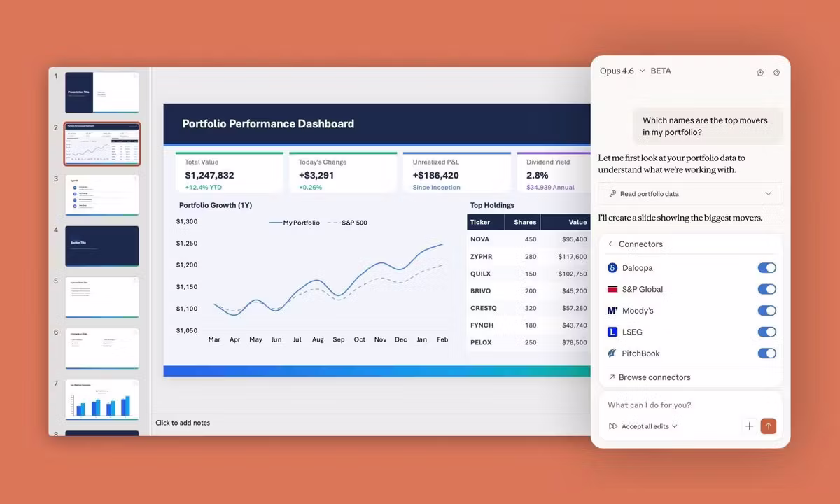The height and width of the screenshot is (504, 840).
Task: Toggle the PitchBook connector off
Action: pos(766,353)
